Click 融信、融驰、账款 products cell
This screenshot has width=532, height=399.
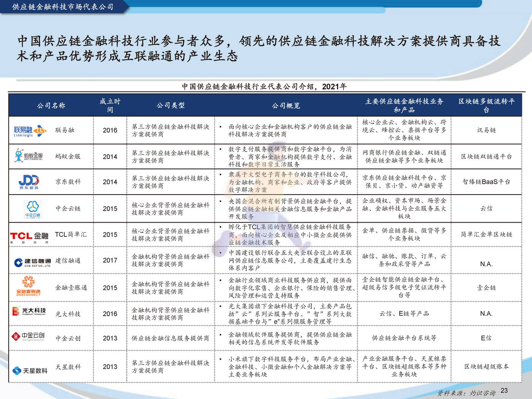(x=404, y=260)
